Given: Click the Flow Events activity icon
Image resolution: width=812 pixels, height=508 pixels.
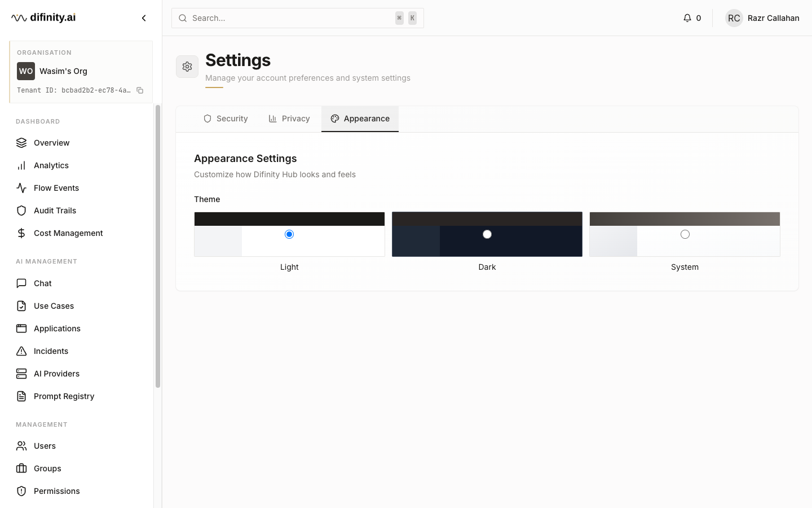Looking at the screenshot, I should pyautogui.click(x=21, y=188).
